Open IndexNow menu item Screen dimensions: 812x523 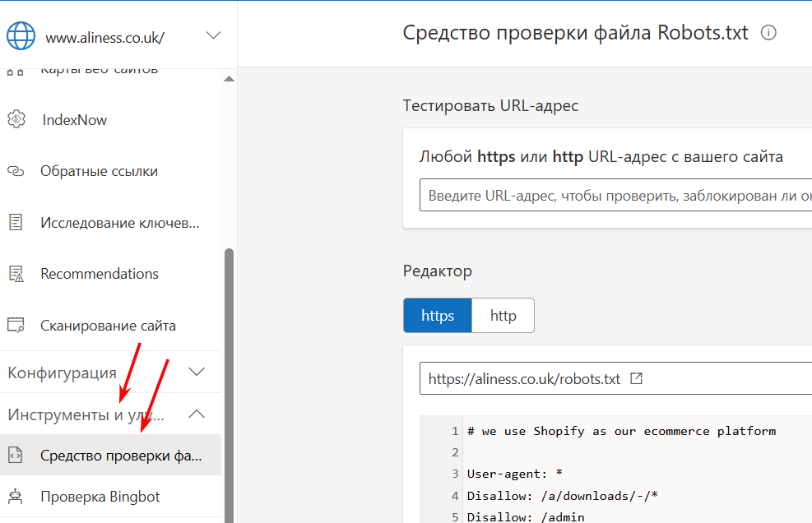pyautogui.click(x=75, y=119)
